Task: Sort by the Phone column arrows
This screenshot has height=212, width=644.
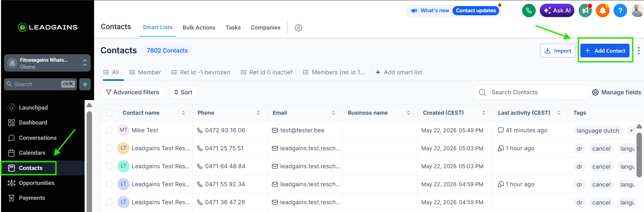Action: click(x=258, y=113)
